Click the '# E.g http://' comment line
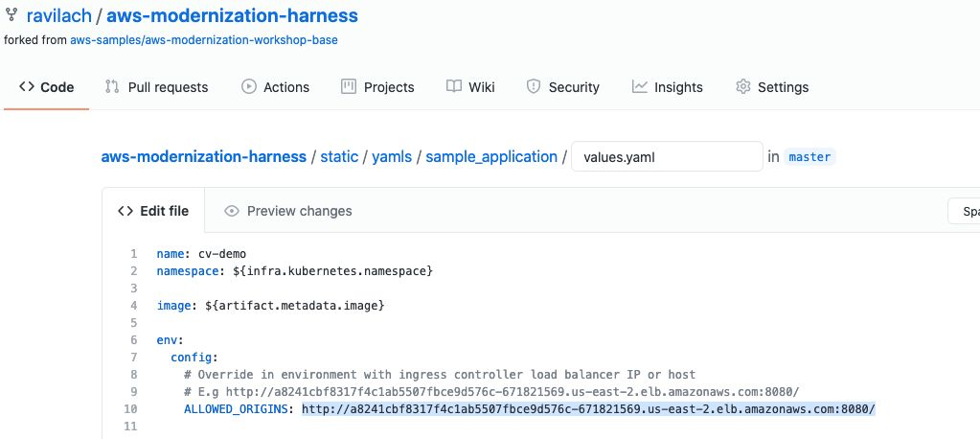Image resolution: width=980 pixels, height=439 pixels. coord(491,392)
